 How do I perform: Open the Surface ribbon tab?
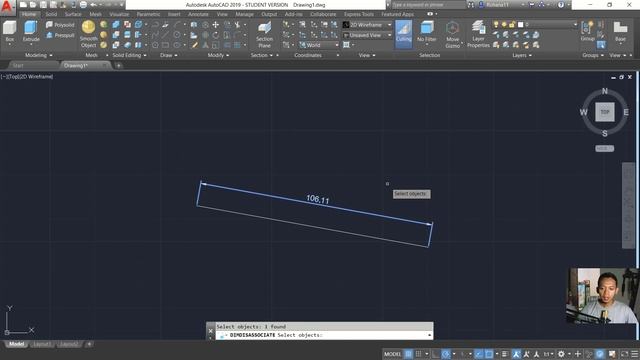tap(73, 14)
